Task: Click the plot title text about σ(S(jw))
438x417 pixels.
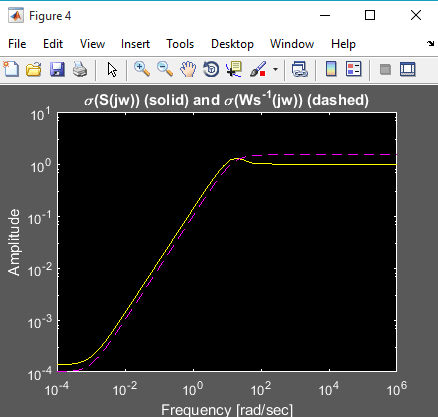Action: pyautogui.click(x=227, y=100)
